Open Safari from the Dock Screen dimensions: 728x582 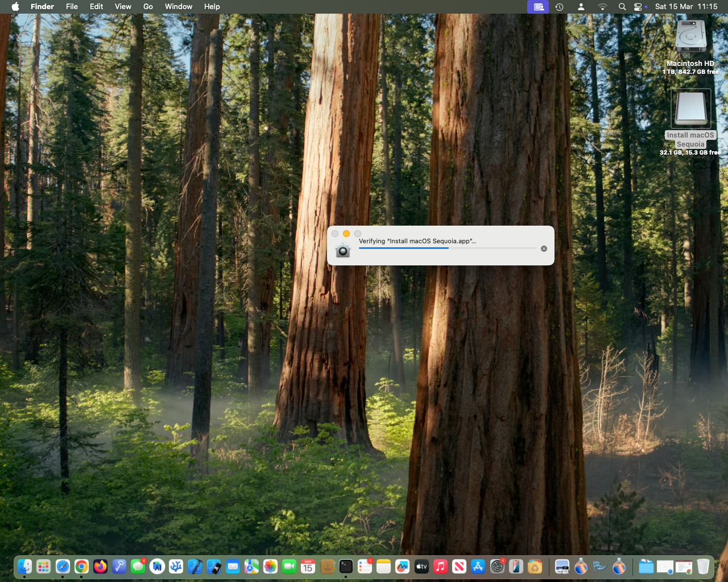63,566
